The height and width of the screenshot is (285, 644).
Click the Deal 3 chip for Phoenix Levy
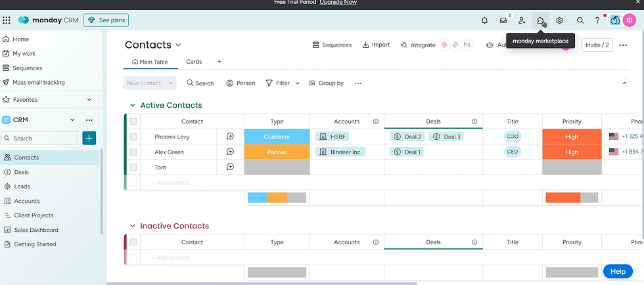446,137
